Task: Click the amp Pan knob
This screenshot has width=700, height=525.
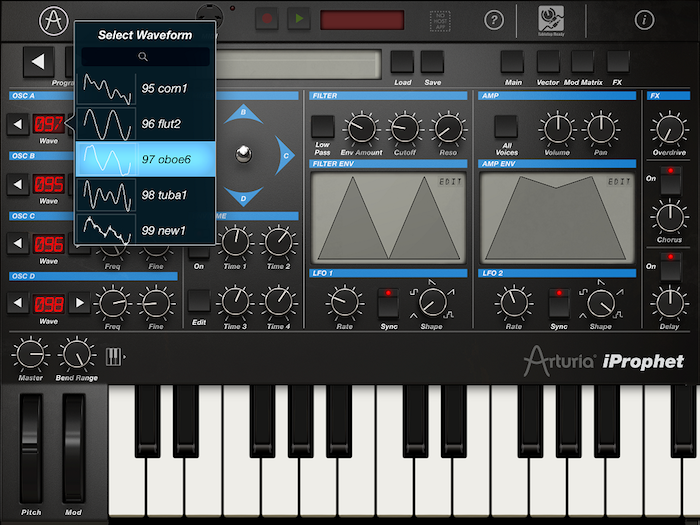Action: click(x=601, y=129)
